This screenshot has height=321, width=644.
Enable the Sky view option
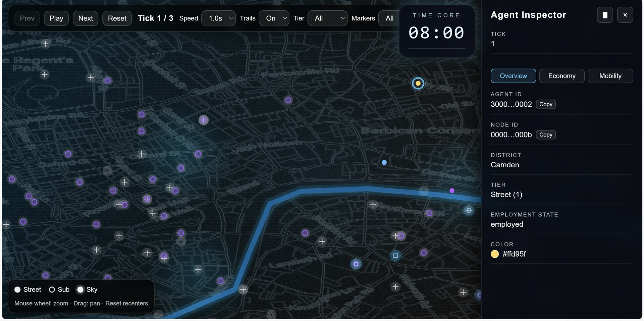coord(80,289)
